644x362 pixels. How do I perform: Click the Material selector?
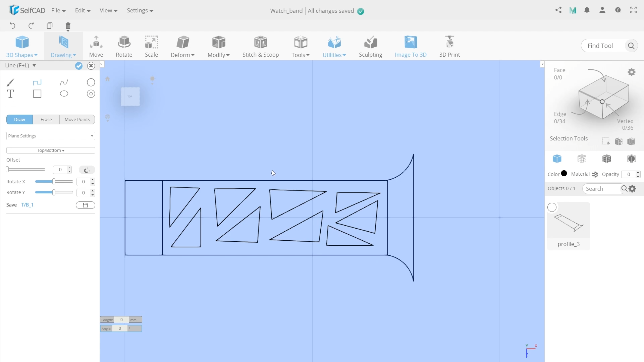point(585,174)
